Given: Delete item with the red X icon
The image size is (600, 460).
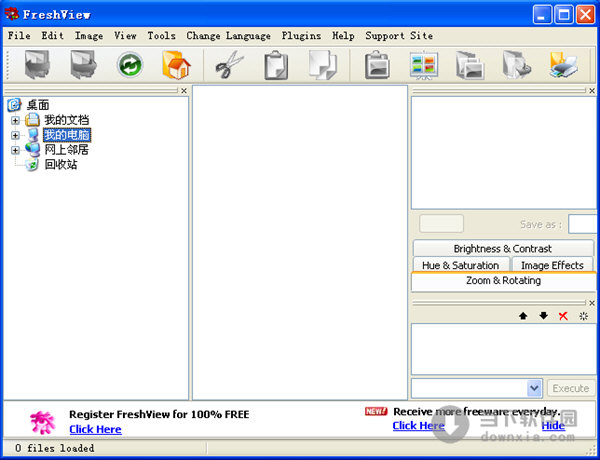Looking at the screenshot, I should point(563,316).
